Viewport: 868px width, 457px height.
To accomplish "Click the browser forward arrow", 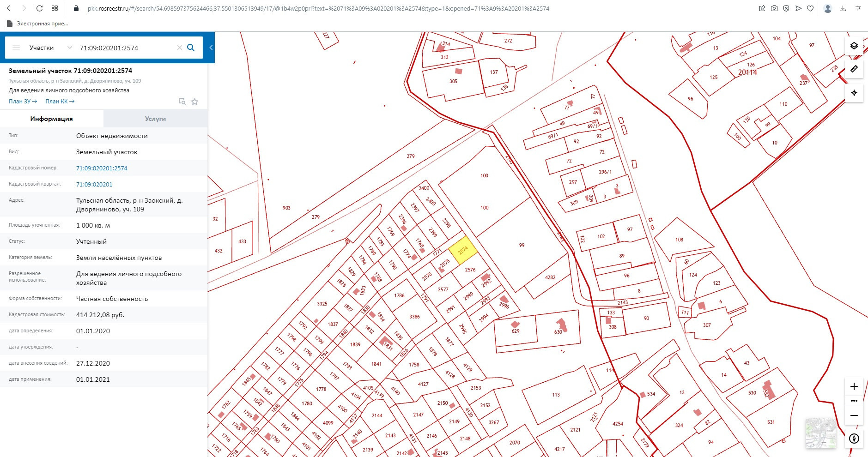I will pyautogui.click(x=24, y=8).
